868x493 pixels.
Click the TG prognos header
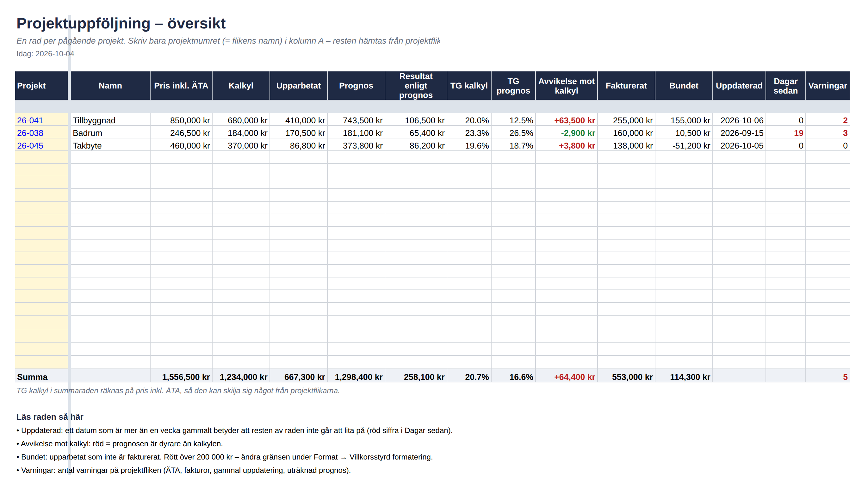[x=513, y=86]
